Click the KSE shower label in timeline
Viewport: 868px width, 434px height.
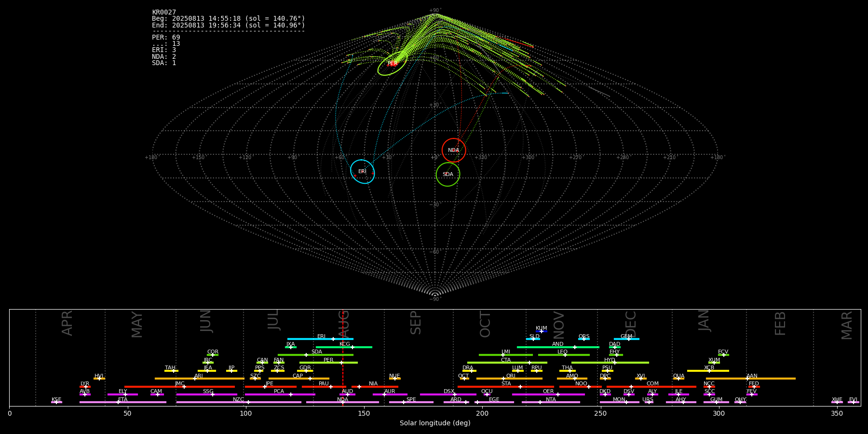pos(56,399)
